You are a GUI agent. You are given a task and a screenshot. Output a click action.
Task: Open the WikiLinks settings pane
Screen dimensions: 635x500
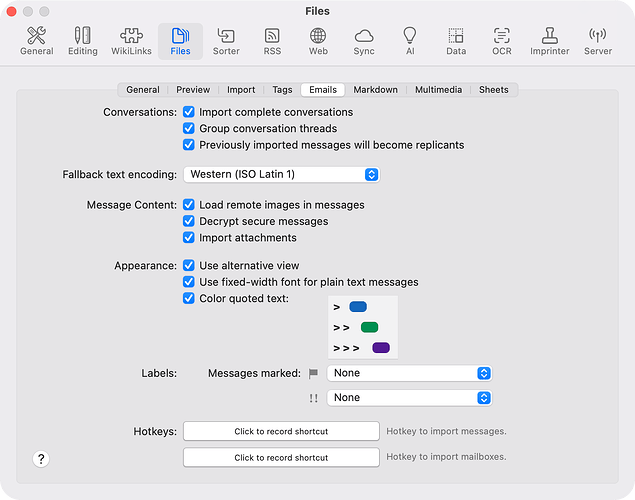131,41
